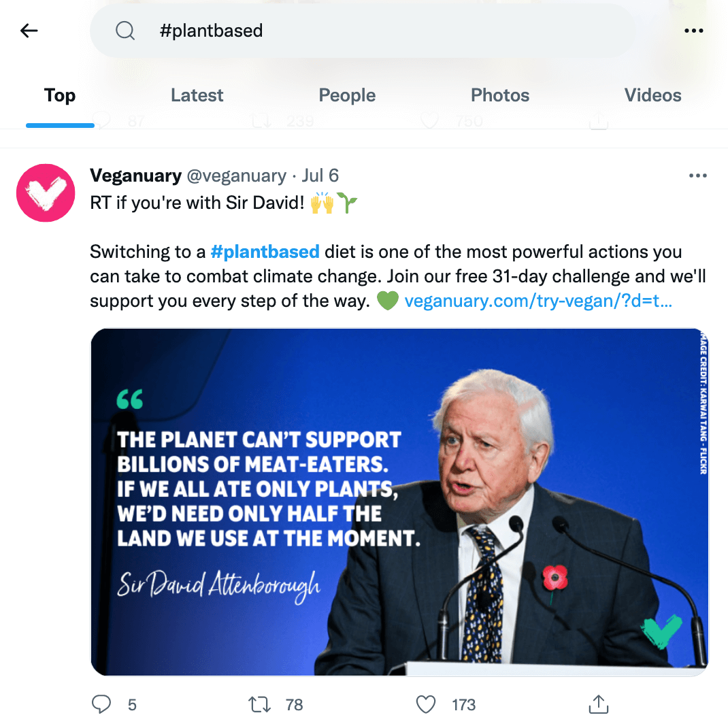
Task: Click the retweet icon showing 239 above
Action: click(261, 120)
